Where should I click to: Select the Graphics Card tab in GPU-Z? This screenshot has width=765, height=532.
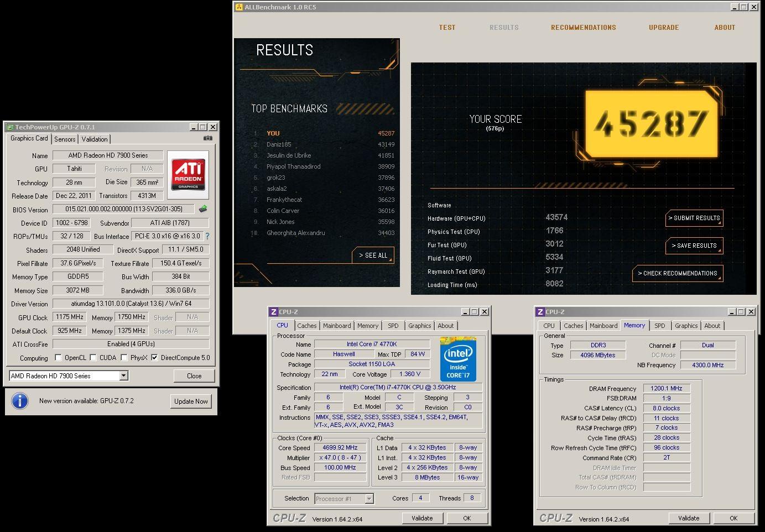click(29, 138)
